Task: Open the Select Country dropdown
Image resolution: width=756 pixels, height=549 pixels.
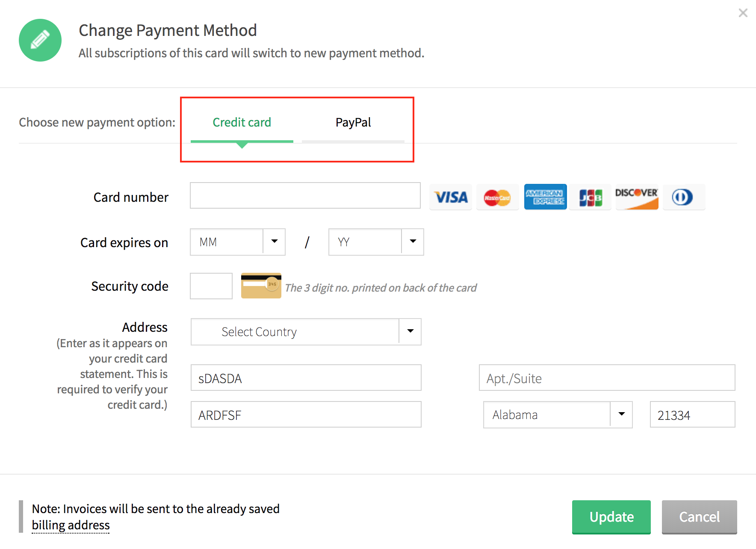Action: tap(305, 332)
